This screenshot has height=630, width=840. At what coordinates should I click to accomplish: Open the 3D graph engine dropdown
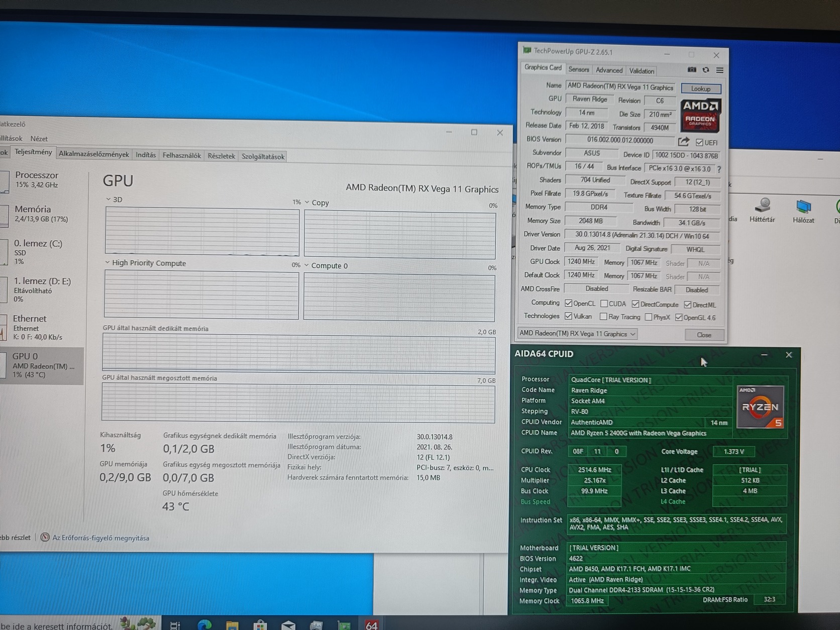(x=108, y=199)
